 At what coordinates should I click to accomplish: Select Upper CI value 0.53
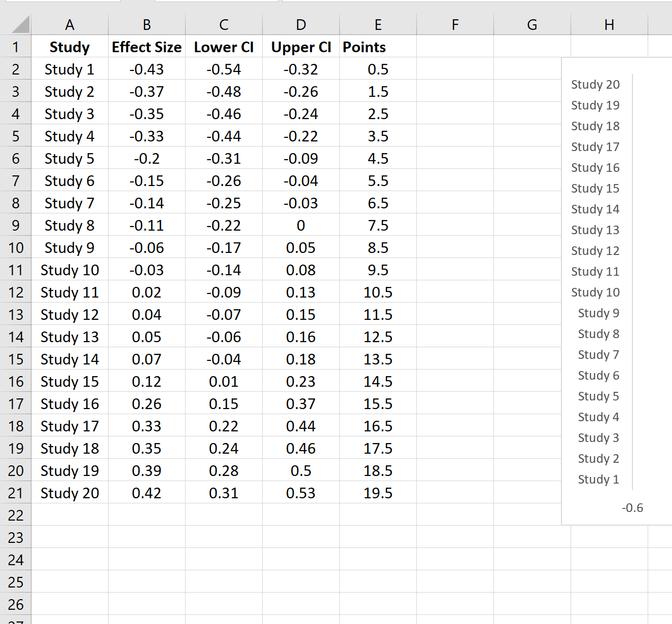[301, 492]
